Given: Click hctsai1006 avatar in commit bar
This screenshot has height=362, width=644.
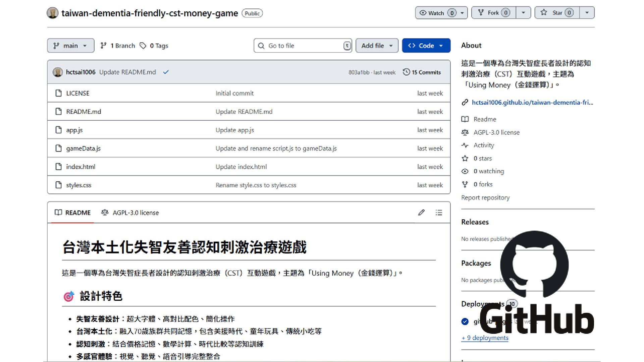Looking at the screenshot, I should pyautogui.click(x=58, y=72).
